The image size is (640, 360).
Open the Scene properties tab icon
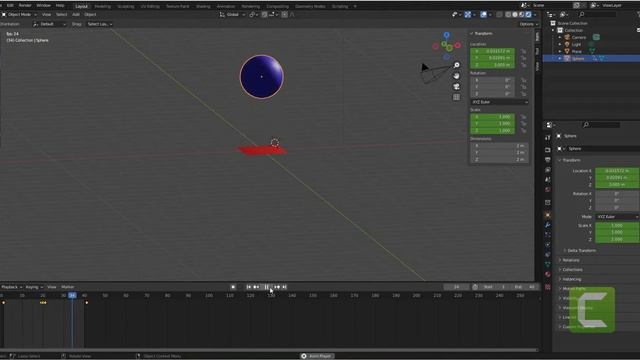(548, 180)
